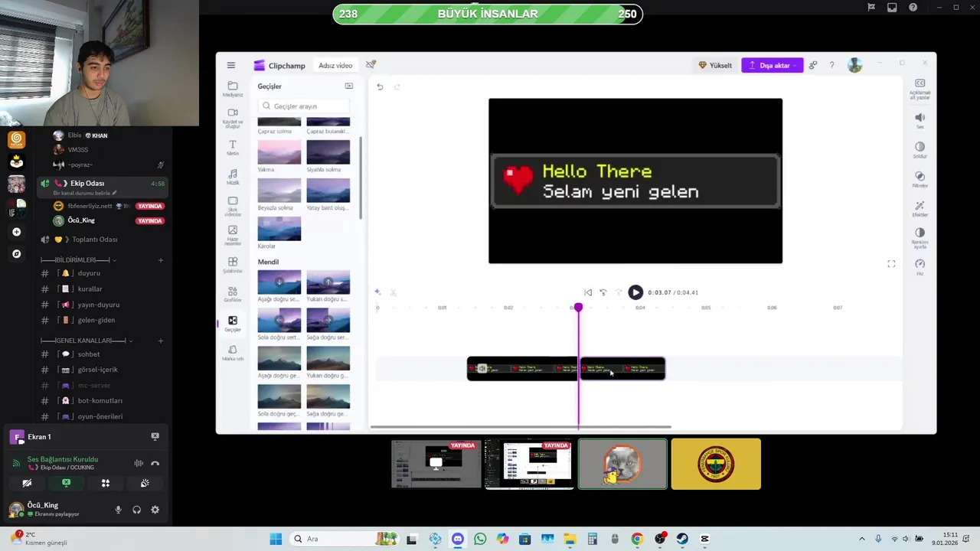Collapse BİLDİRİMLER category in Discord
The image size is (980, 551).
[x=77, y=260]
